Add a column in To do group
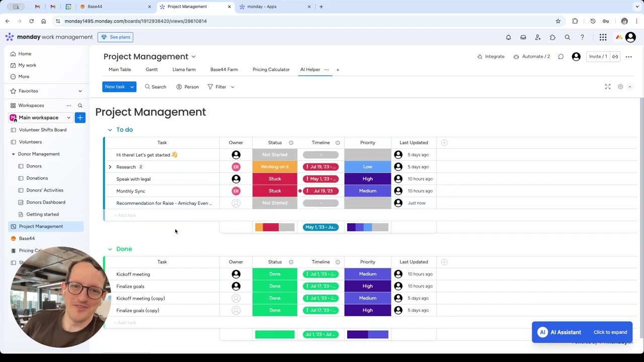Screen dimensions: 644x362 [x=444, y=143]
